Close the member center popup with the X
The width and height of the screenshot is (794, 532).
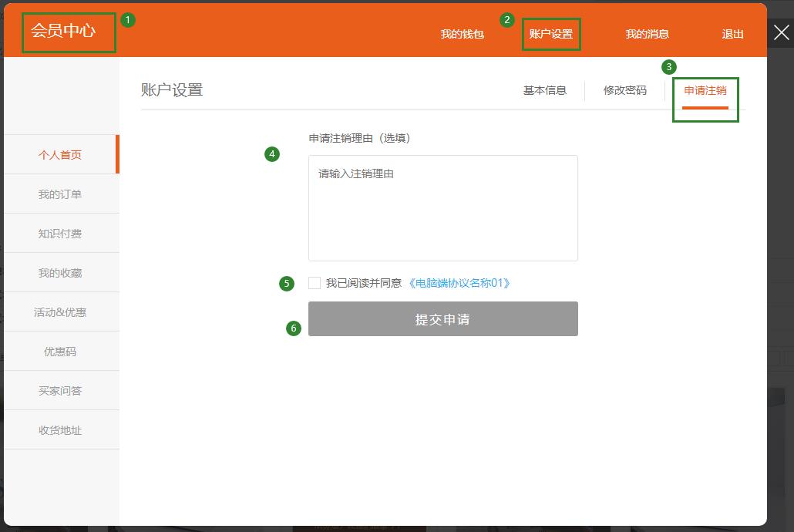click(781, 33)
